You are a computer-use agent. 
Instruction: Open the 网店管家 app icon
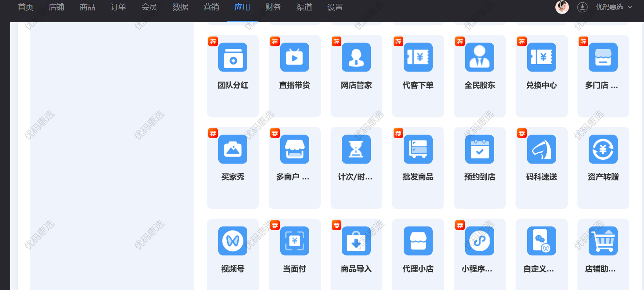[356, 57]
